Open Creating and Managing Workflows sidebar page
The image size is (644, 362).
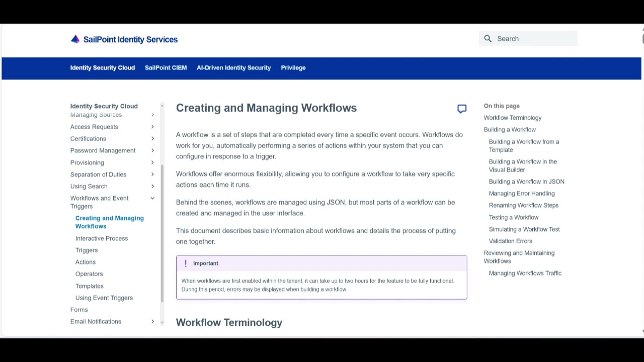coord(109,222)
